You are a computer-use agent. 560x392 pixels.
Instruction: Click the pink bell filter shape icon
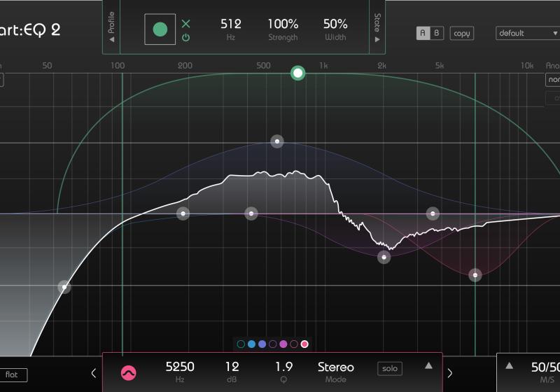[x=129, y=373]
